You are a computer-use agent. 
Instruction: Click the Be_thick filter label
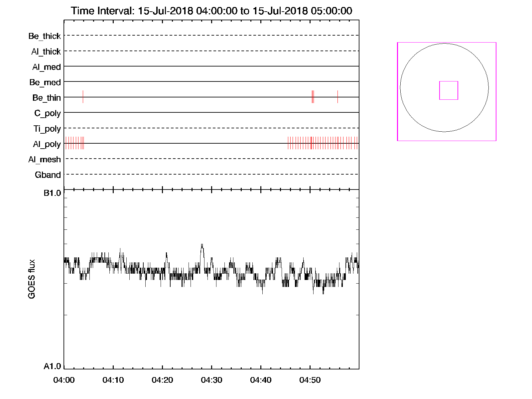45,36
